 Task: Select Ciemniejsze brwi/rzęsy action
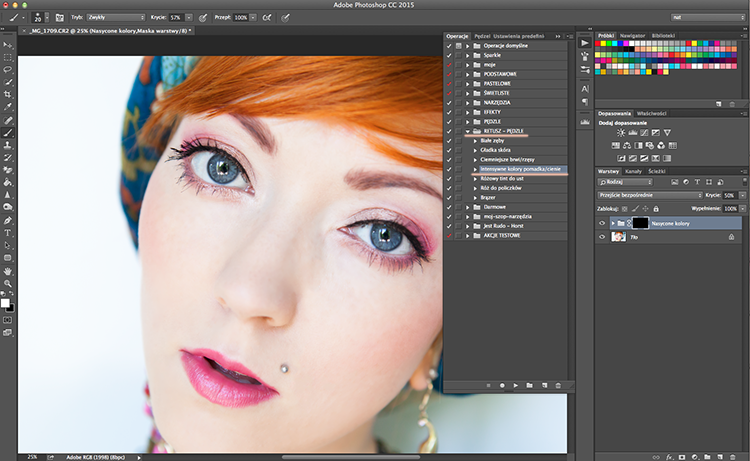point(507,160)
